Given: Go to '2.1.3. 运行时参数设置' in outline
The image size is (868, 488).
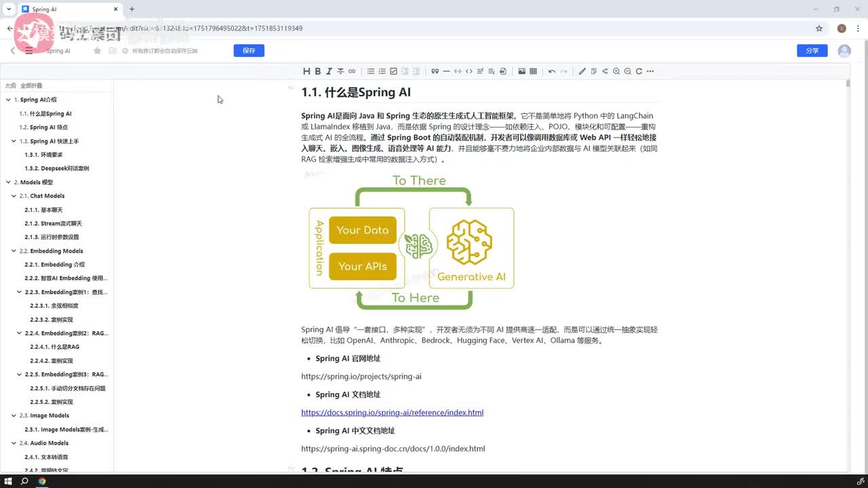Looking at the screenshot, I should [x=52, y=237].
